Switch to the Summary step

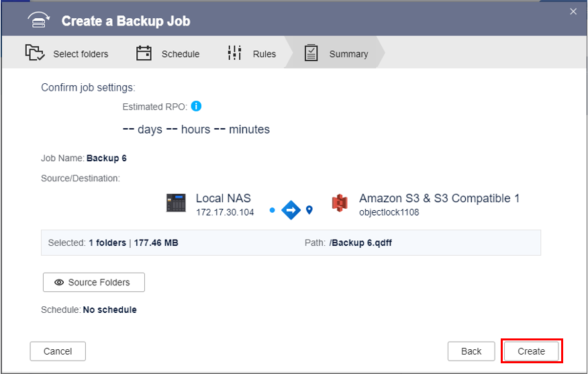[348, 54]
